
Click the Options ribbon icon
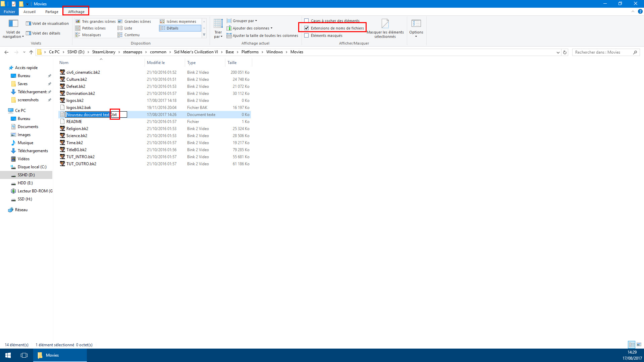point(416,24)
